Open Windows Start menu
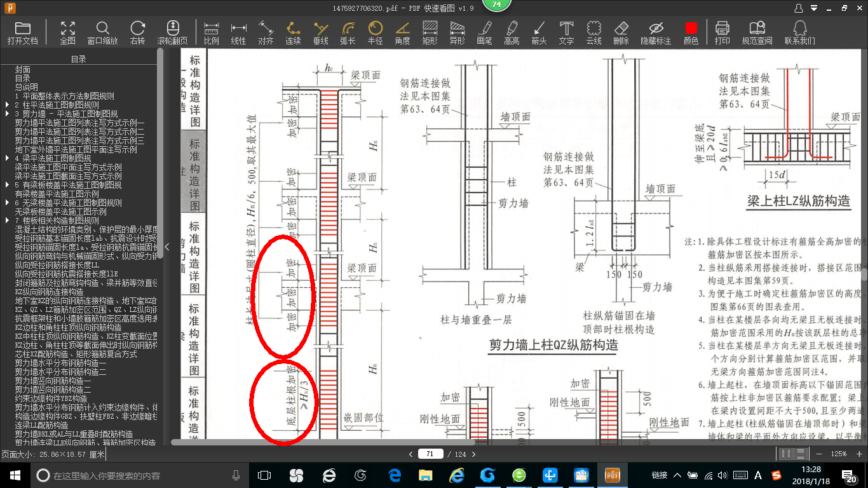868x488 pixels. tap(15, 475)
